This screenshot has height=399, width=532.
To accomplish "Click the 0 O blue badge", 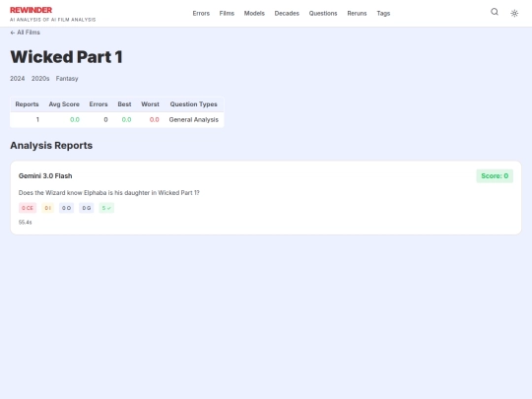I will tap(67, 208).
